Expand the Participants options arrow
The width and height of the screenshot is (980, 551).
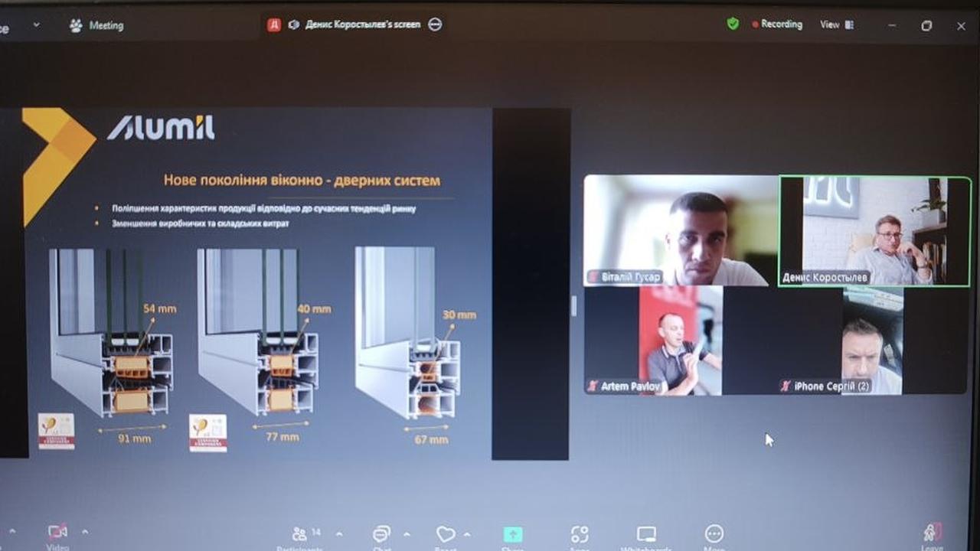tap(339, 533)
